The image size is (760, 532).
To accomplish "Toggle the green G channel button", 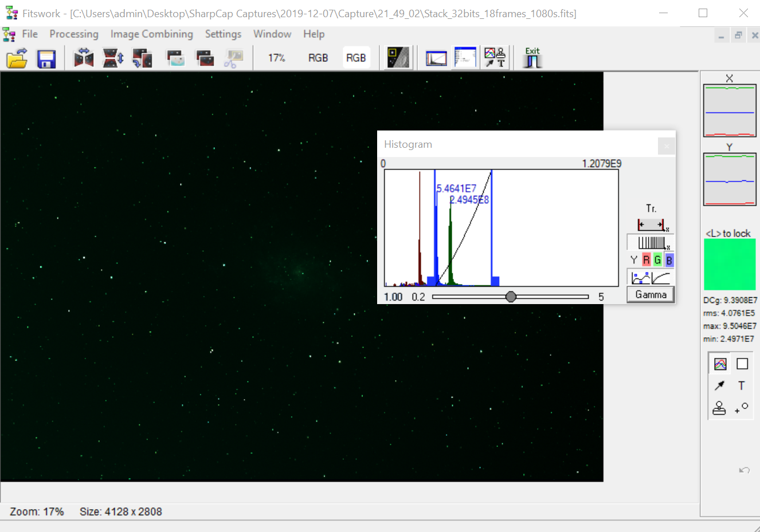I will pyautogui.click(x=657, y=260).
